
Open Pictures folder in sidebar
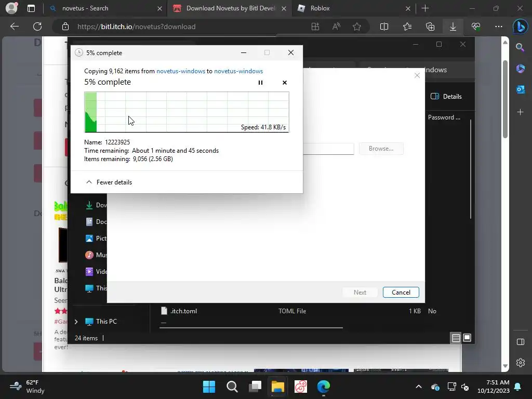(x=96, y=238)
